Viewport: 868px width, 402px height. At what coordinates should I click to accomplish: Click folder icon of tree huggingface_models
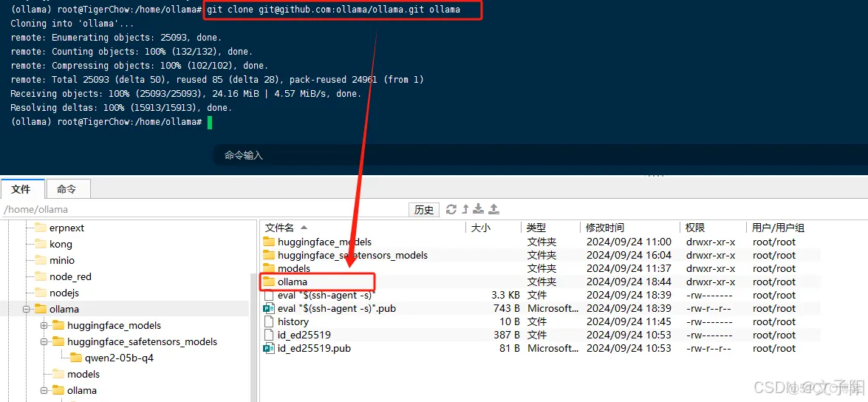pos(58,326)
